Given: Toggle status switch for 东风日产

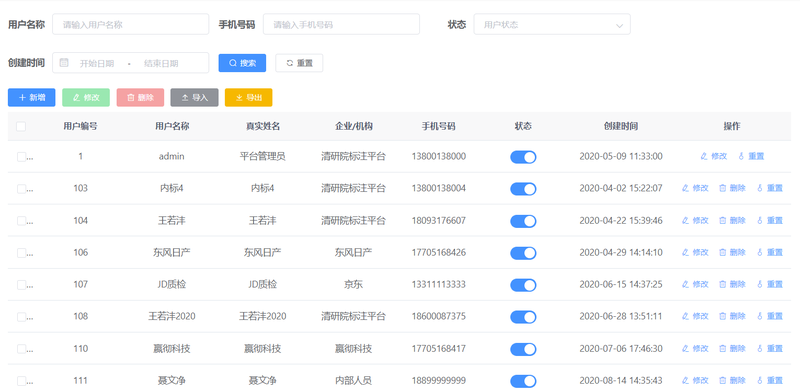Looking at the screenshot, I should click(x=523, y=253).
